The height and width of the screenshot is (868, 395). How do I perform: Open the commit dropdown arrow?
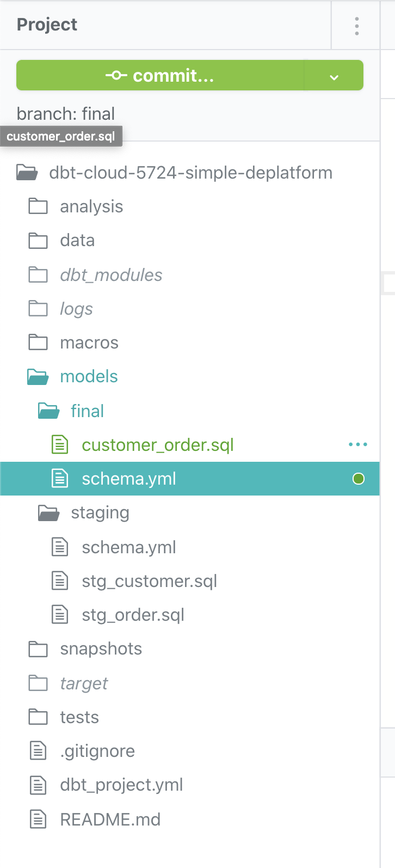click(334, 77)
